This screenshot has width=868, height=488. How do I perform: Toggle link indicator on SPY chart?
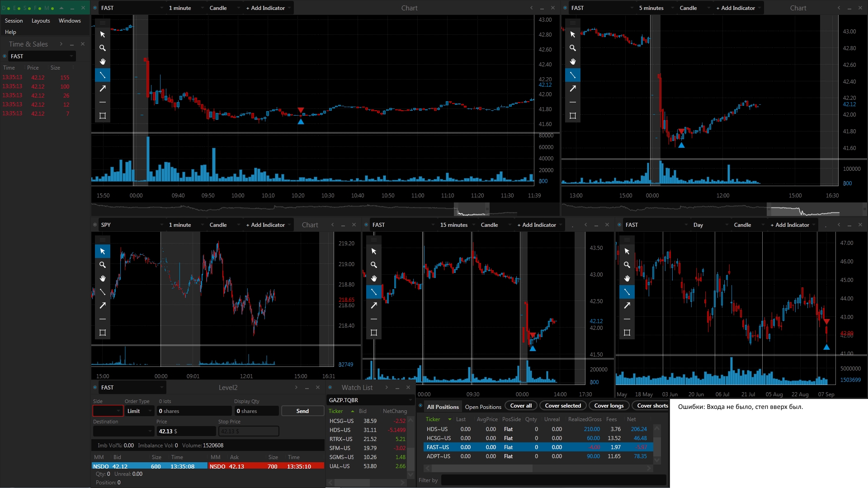[95, 225]
